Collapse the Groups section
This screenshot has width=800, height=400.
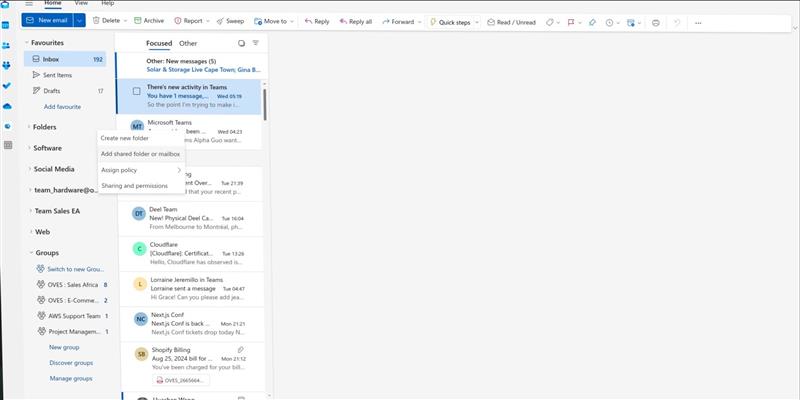point(31,253)
